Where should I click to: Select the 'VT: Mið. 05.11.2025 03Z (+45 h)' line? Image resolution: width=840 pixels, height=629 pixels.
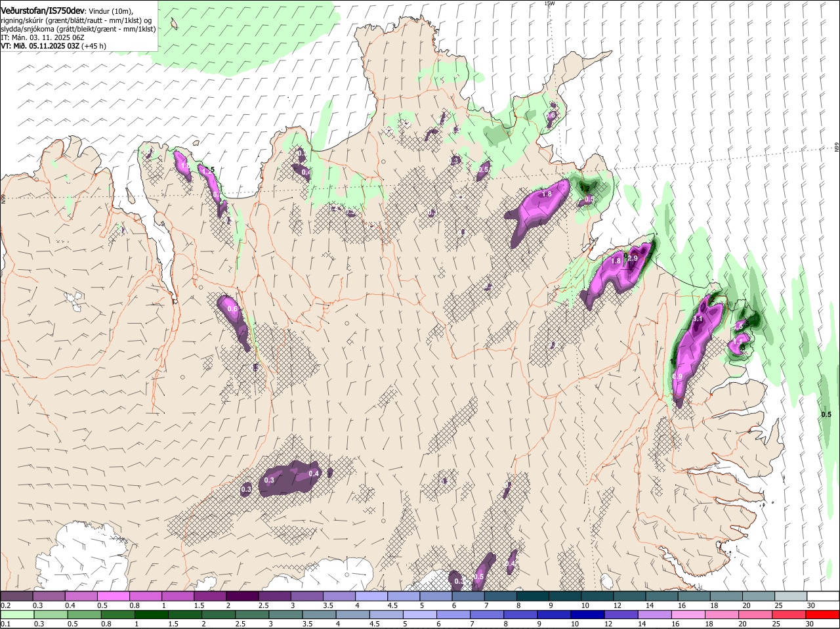[x=53, y=46]
